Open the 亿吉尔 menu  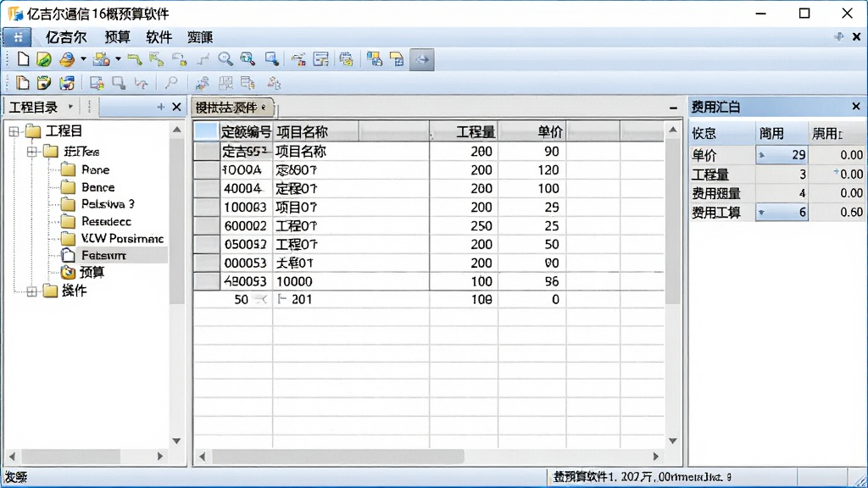66,37
